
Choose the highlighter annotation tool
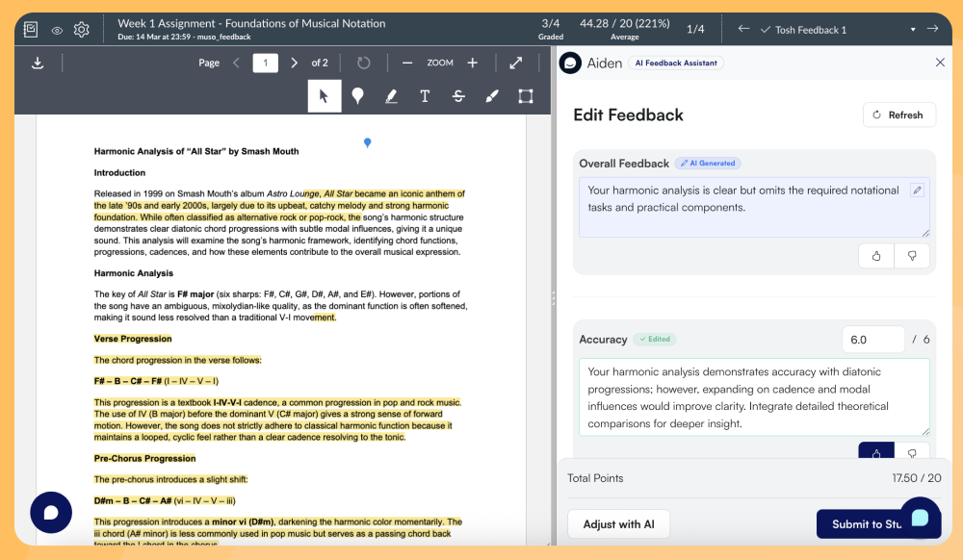pos(391,96)
